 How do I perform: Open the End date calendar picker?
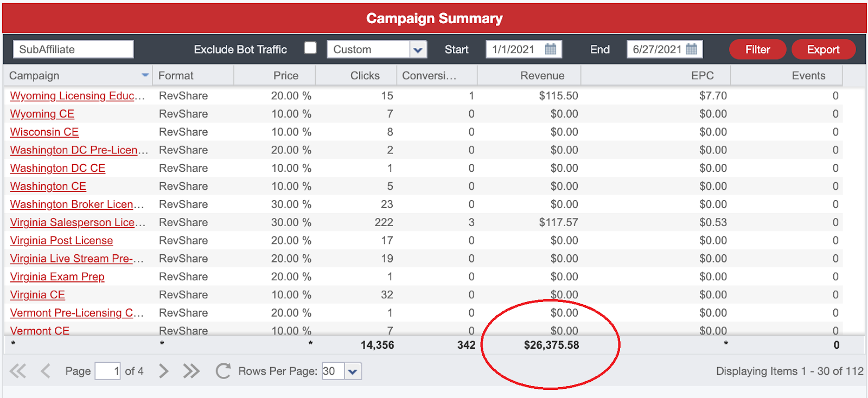691,49
